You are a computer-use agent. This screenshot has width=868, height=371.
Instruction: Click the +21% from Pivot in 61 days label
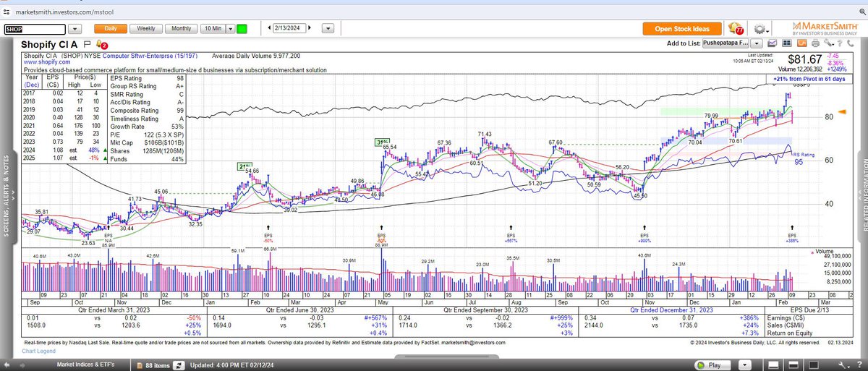click(x=811, y=78)
